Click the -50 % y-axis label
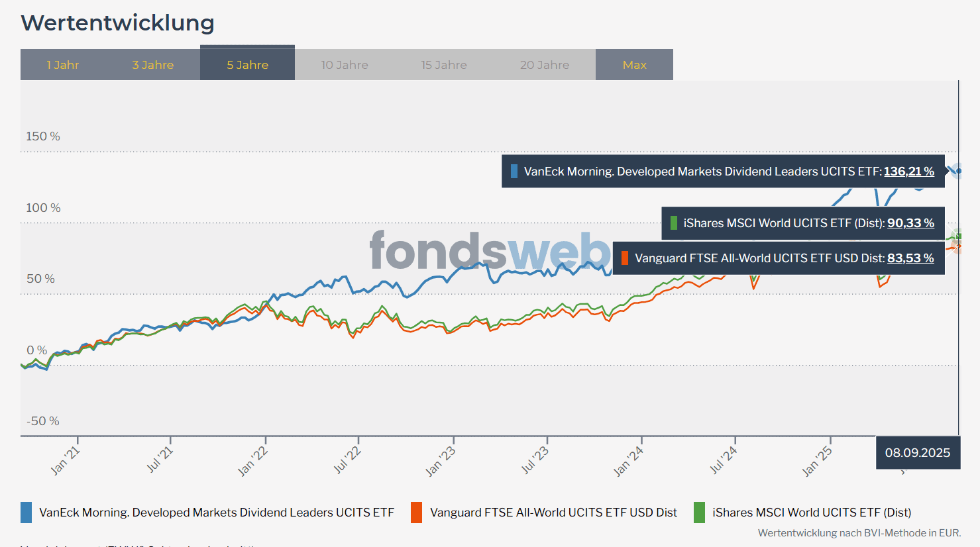980x547 pixels. pyautogui.click(x=43, y=421)
